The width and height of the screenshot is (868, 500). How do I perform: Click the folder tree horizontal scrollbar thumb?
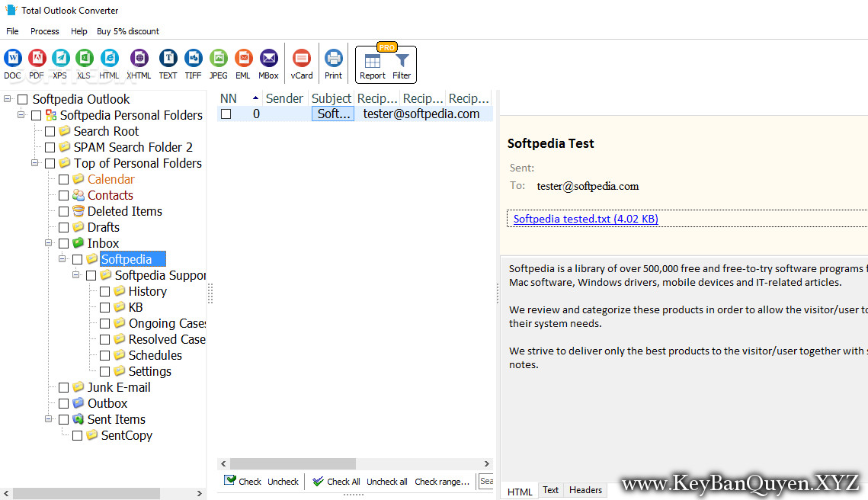(86, 493)
